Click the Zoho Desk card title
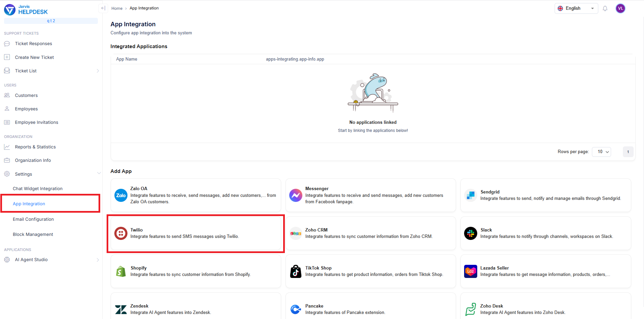The image size is (644, 319). tap(492, 306)
